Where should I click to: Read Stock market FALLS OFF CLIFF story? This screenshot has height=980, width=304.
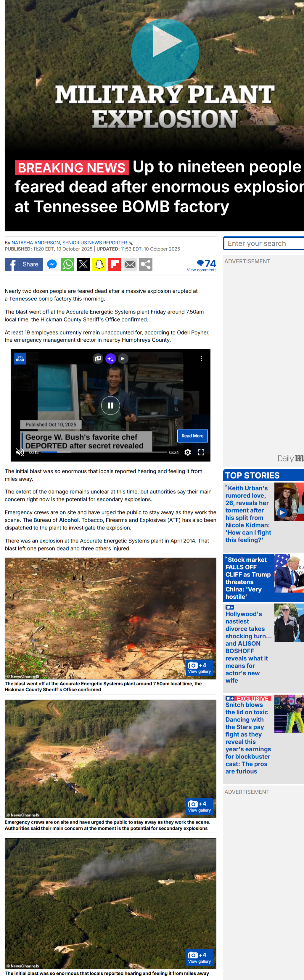248,578
